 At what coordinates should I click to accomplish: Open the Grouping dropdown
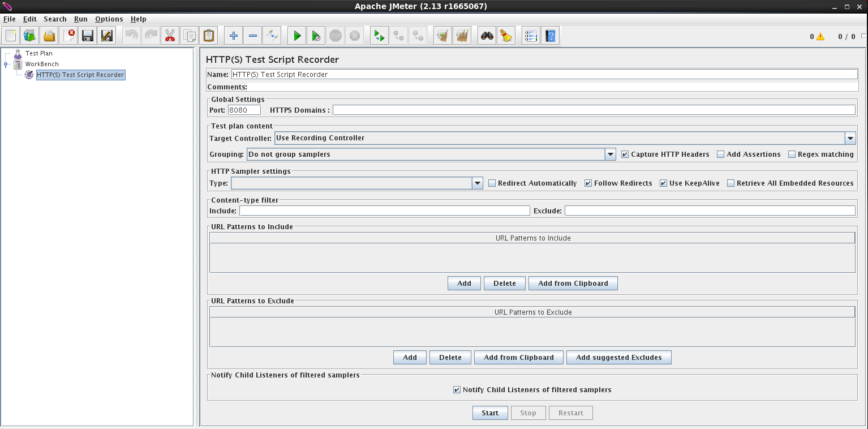click(611, 154)
